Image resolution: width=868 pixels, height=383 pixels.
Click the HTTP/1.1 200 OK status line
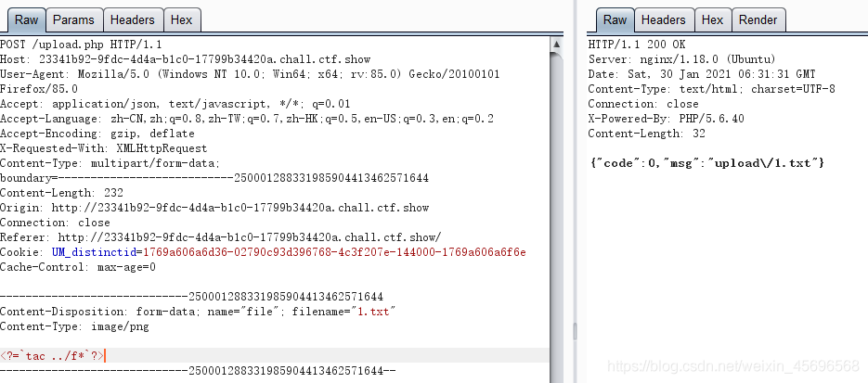click(x=637, y=45)
